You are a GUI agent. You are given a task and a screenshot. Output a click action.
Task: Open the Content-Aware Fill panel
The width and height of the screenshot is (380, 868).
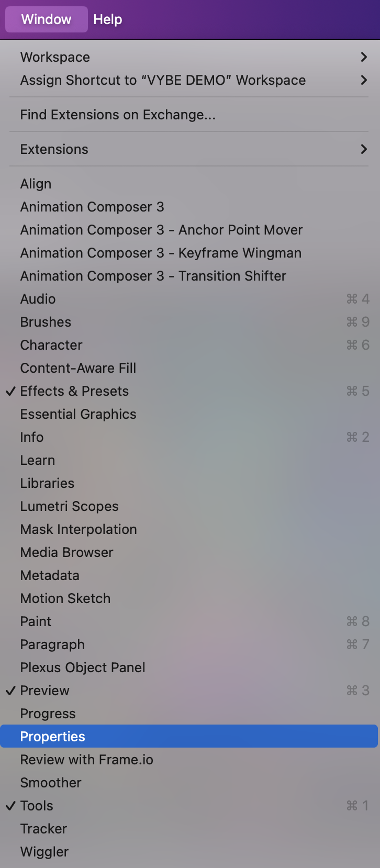coord(189,368)
